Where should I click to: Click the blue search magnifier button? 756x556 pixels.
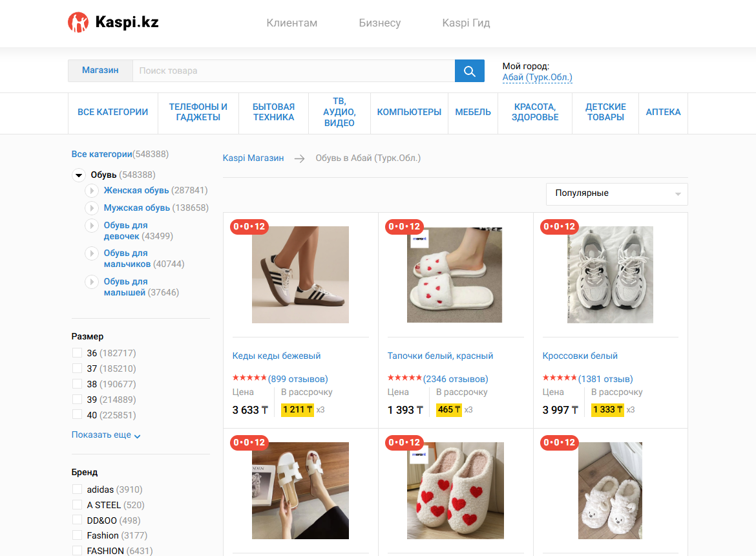tap(469, 71)
